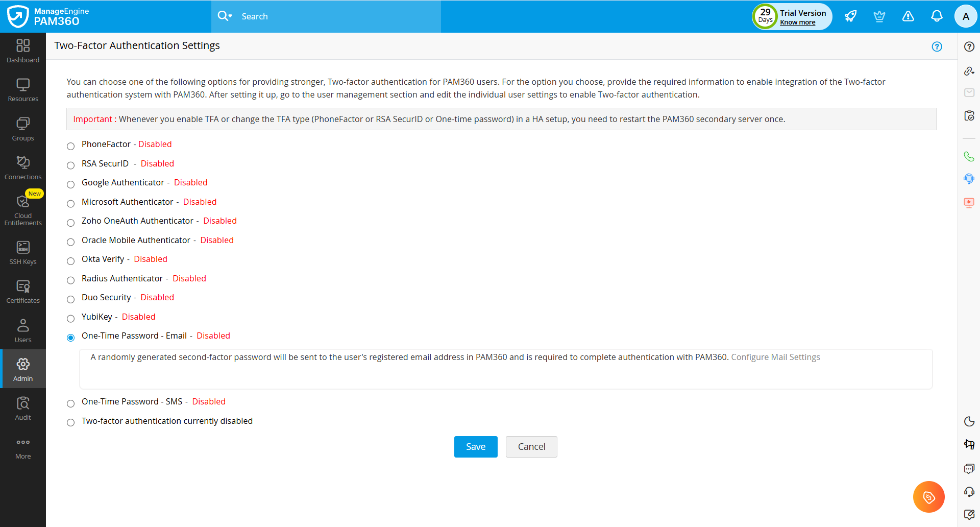Click the rocket icon in header
This screenshot has height=527, width=980.
[x=850, y=16]
